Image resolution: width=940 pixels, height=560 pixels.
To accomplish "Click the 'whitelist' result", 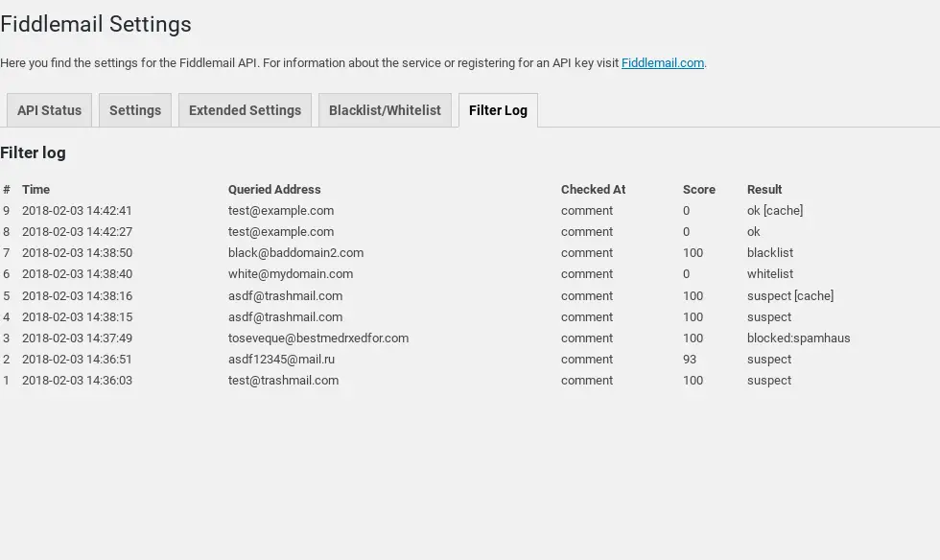I will coord(769,274).
